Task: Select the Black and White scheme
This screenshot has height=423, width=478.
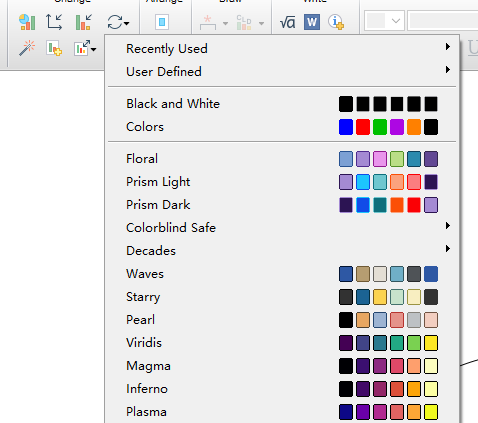Action: [282, 104]
